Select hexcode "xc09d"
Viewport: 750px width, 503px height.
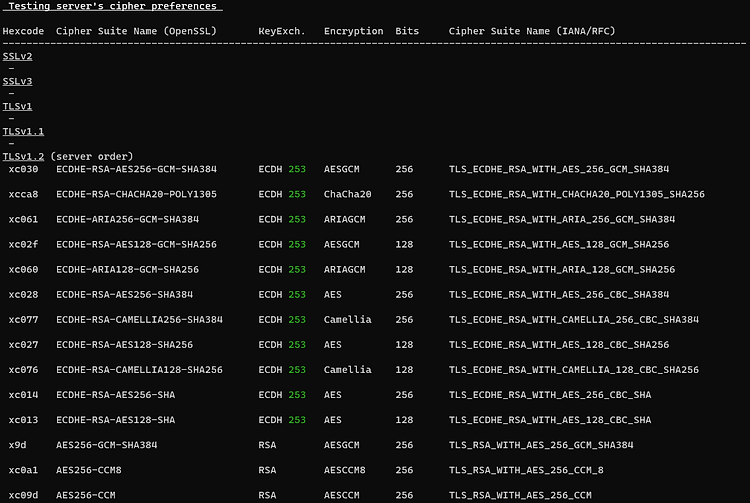(x=23, y=495)
